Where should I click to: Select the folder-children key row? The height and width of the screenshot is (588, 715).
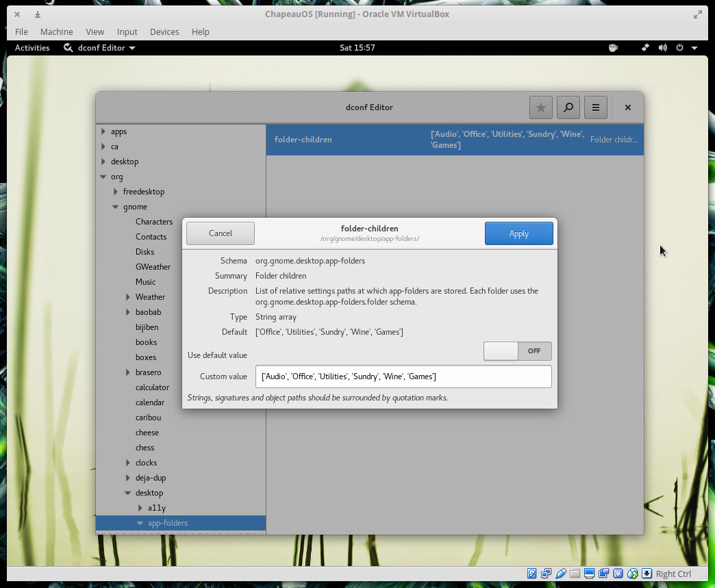pyautogui.click(x=455, y=140)
